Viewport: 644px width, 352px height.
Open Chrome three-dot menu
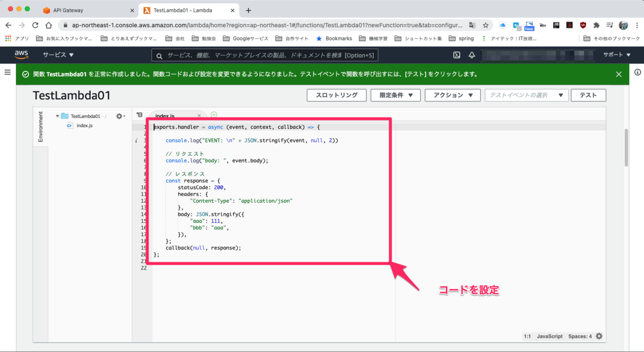pyautogui.click(x=636, y=25)
